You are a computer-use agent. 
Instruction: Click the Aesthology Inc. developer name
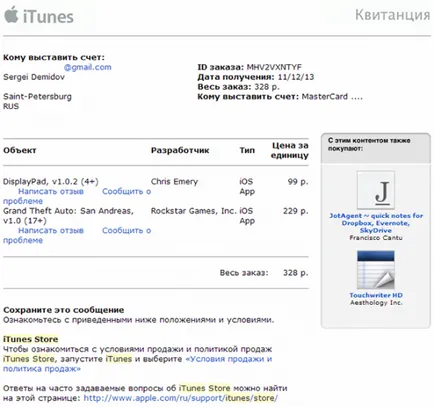[x=376, y=303]
